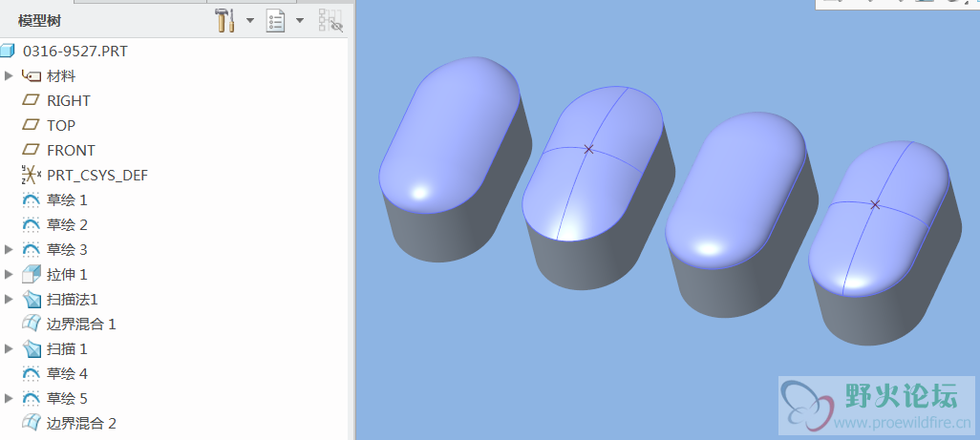Viewport: 980px width, 440px height.
Task: Select the 扫描法1 label
Action: click(x=73, y=300)
